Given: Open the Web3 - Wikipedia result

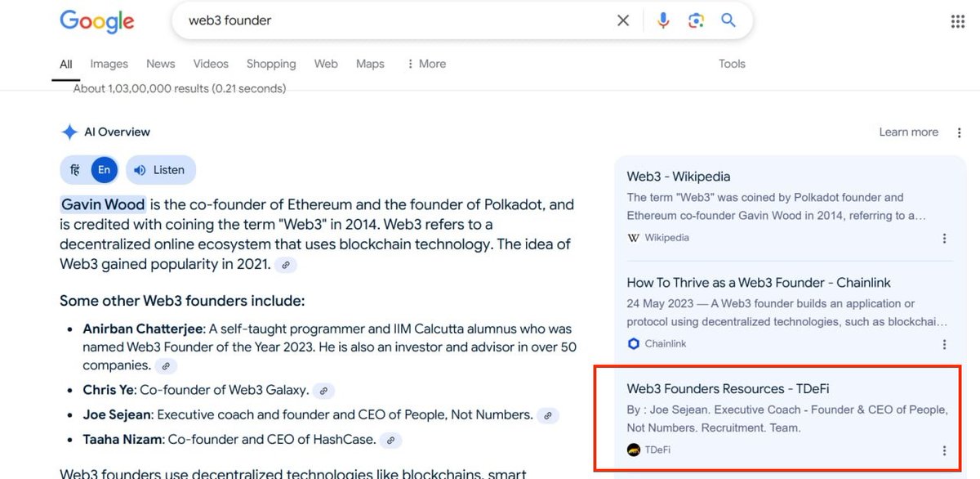Looking at the screenshot, I should click(x=679, y=177).
